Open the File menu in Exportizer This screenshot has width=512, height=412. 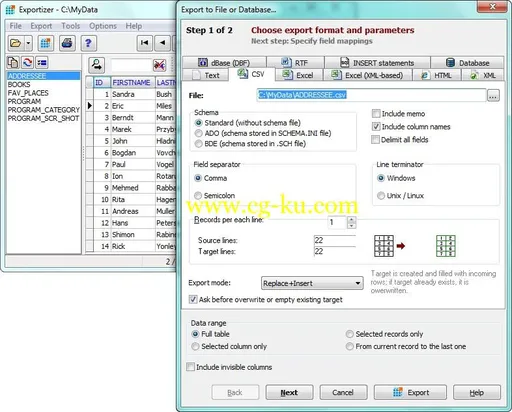click(15, 26)
